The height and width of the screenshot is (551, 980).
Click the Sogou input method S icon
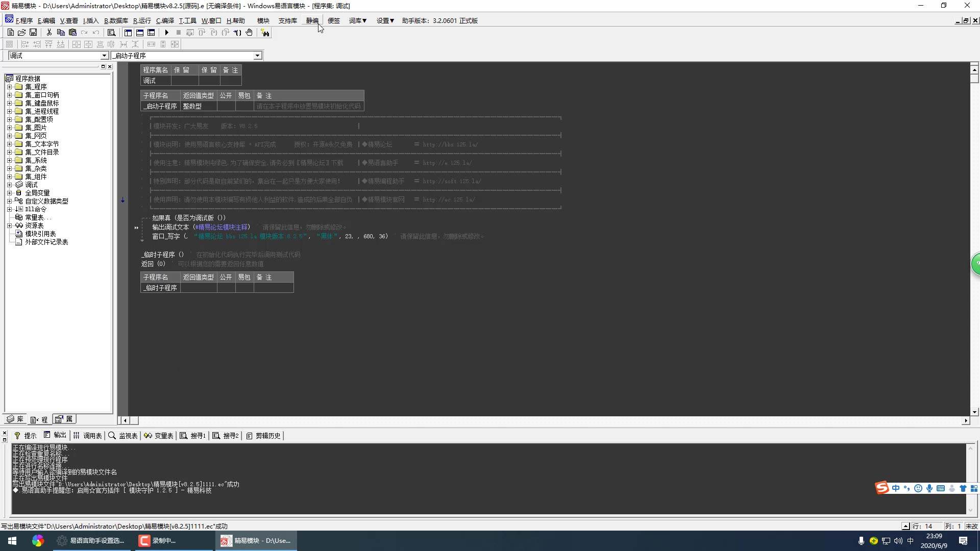pyautogui.click(x=882, y=488)
